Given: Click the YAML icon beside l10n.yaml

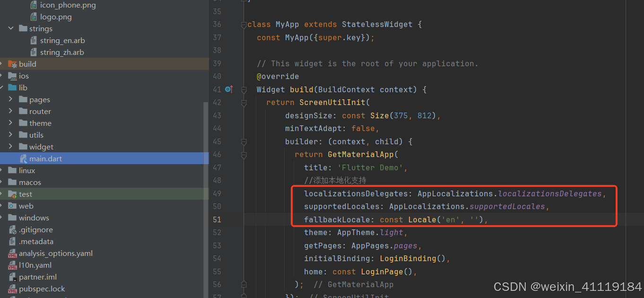Looking at the screenshot, I should pos(13,265).
